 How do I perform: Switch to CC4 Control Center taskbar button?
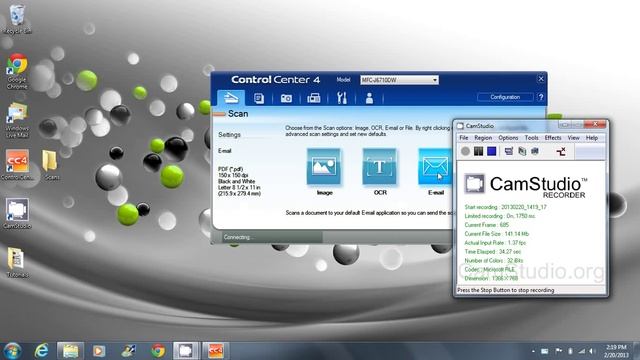(x=215, y=351)
